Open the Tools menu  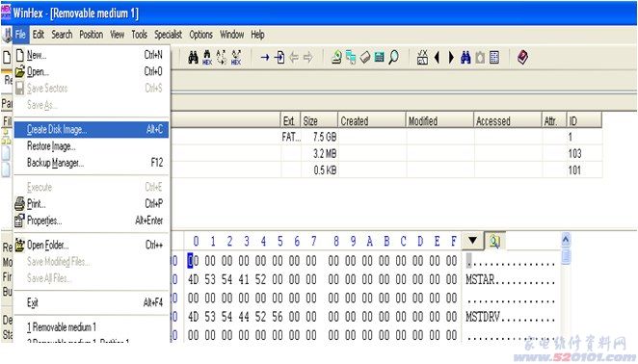(x=139, y=35)
